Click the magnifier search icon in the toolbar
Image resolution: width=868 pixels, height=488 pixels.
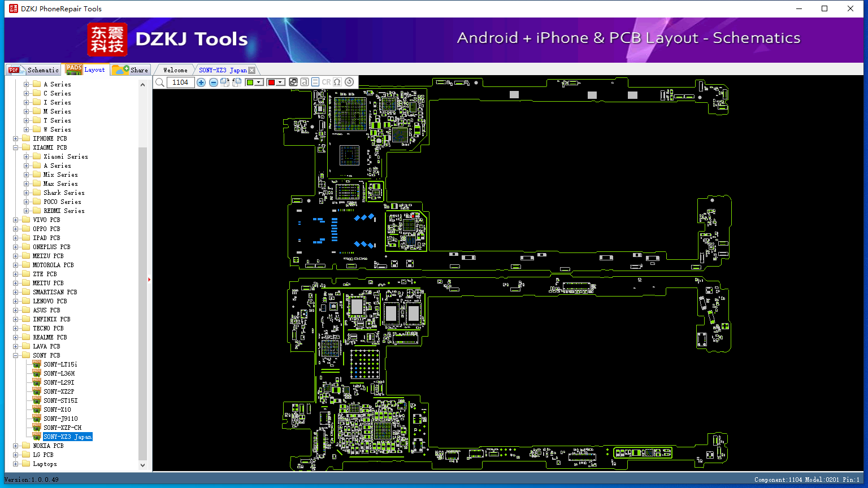[160, 82]
